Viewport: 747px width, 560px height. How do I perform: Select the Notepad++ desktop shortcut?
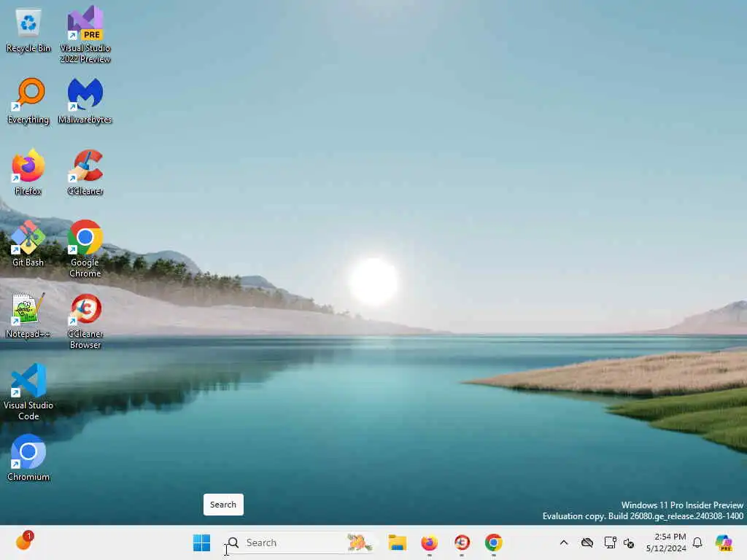coord(28,315)
